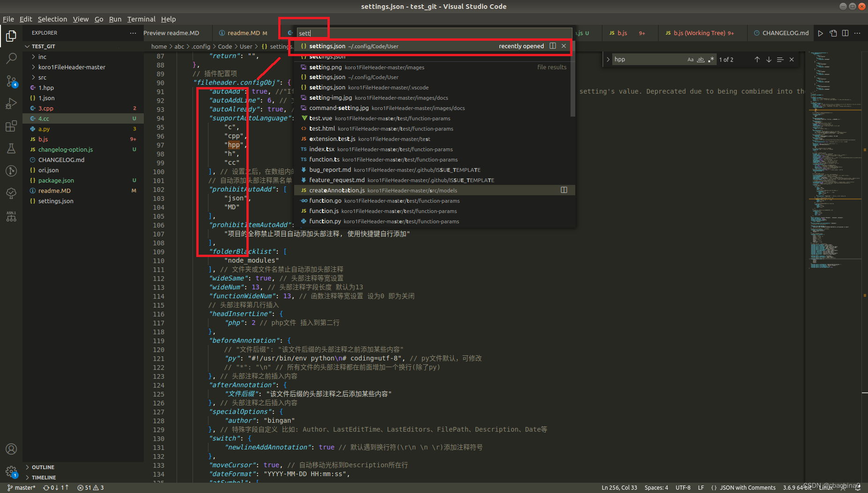This screenshot has height=493, width=868.
Task: Split the editor right
Action: (845, 33)
